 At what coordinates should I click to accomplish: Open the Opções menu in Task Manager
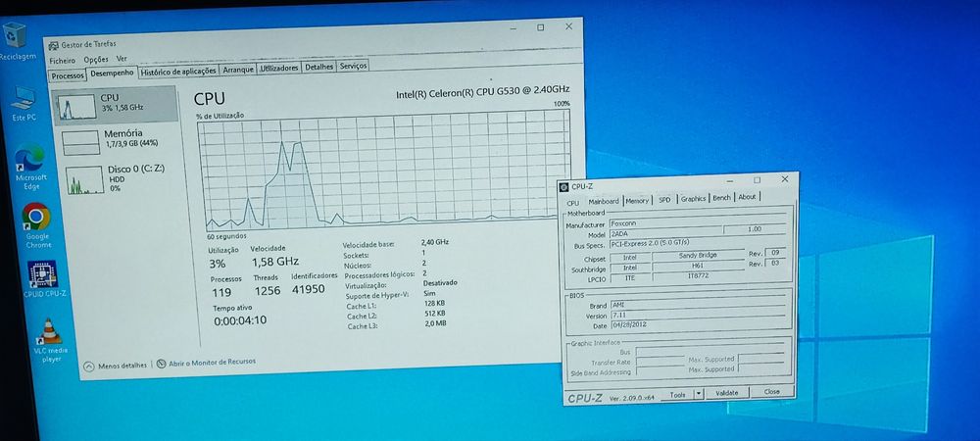click(96, 60)
